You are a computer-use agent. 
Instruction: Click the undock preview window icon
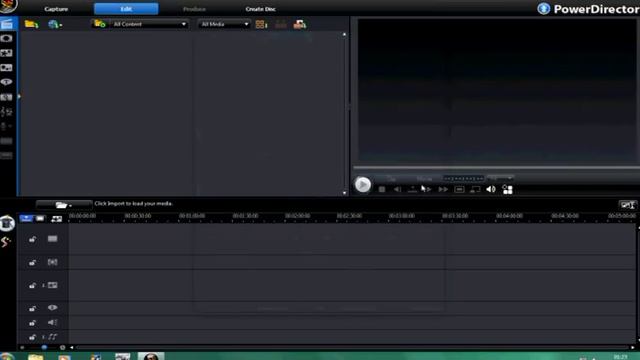(x=507, y=189)
